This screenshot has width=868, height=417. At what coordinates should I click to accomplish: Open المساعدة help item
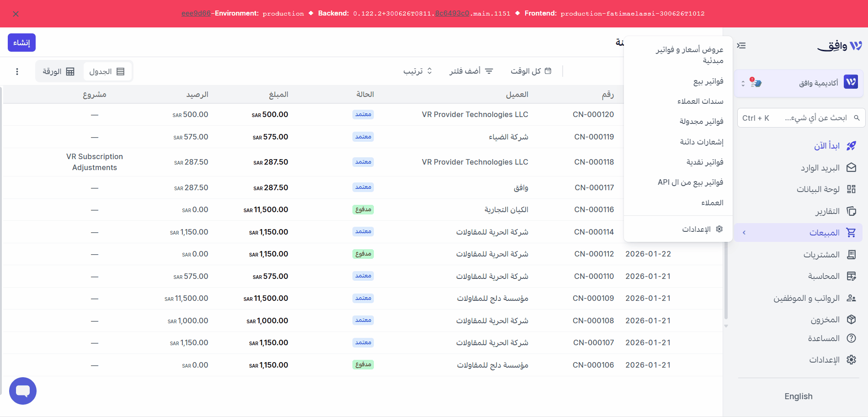tap(831, 338)
